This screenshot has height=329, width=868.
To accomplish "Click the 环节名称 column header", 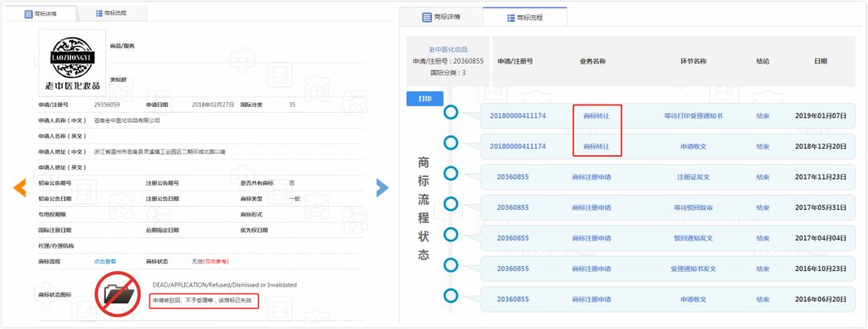I will point(693,61).
